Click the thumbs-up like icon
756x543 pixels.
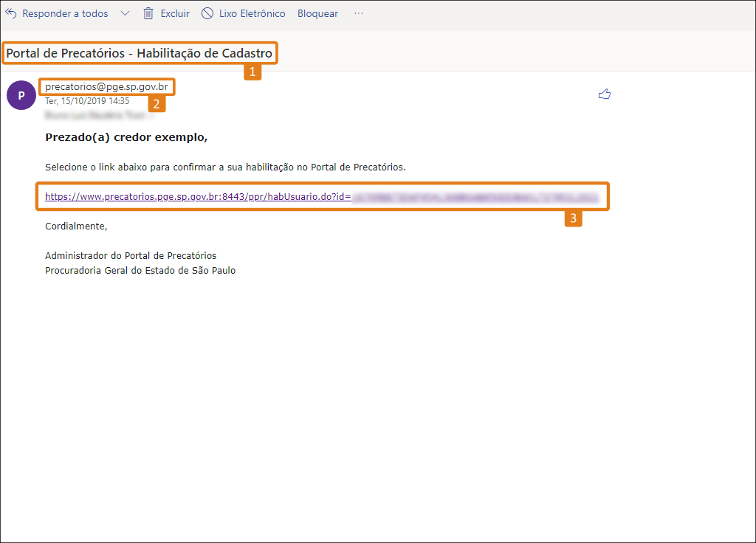coord(605,94)
